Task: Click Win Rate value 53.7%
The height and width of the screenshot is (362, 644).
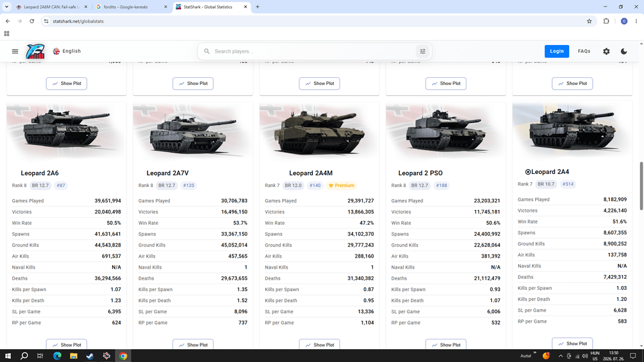Action: click(x=240, y=223)
